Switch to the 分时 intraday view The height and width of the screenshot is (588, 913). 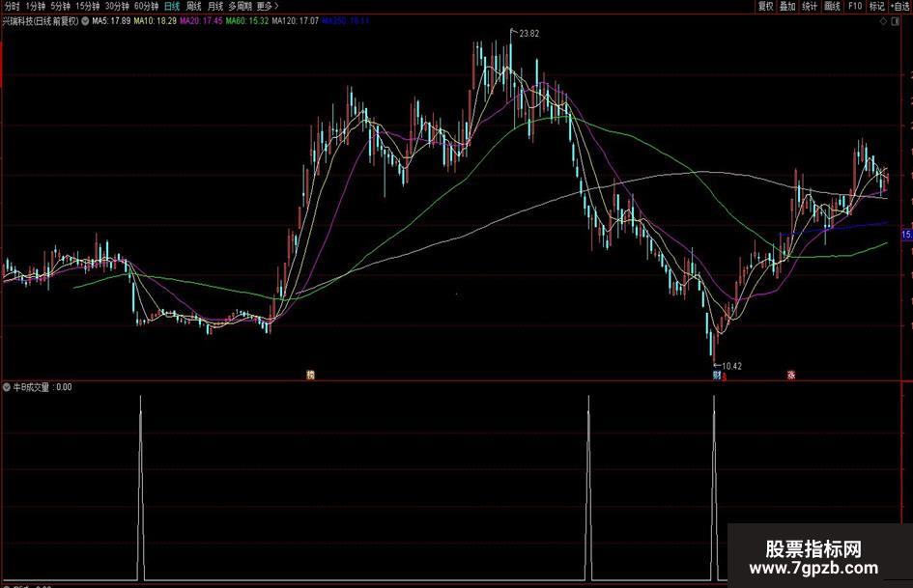coord(11,7)
